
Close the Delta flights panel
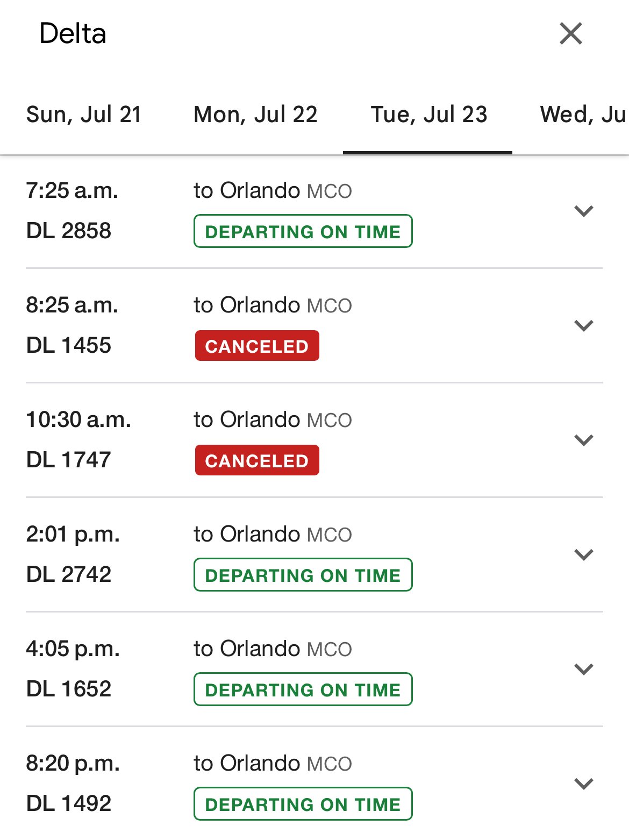pyautogui.click(x=570, y=34)
